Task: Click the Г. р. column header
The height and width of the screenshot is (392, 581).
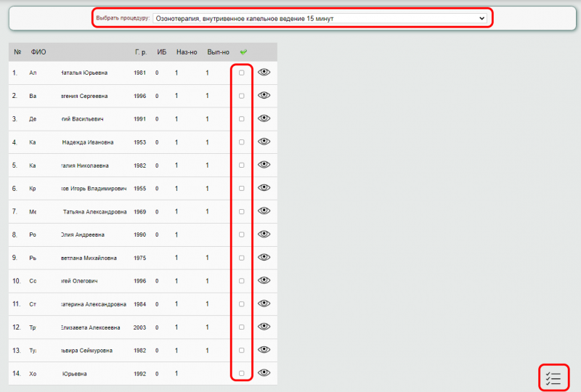Action: 141,52
